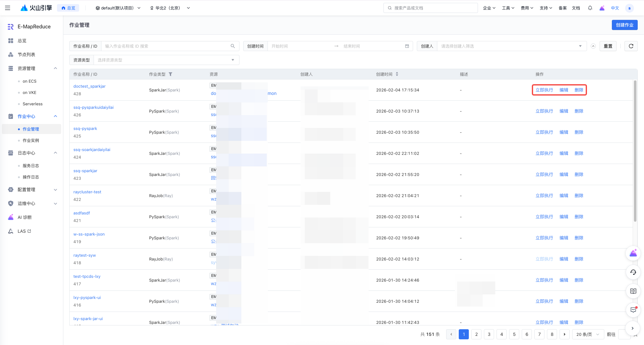Go to page 3 in pagination
The width and height of the screenshot is (644, 345).
pos(489,334)
